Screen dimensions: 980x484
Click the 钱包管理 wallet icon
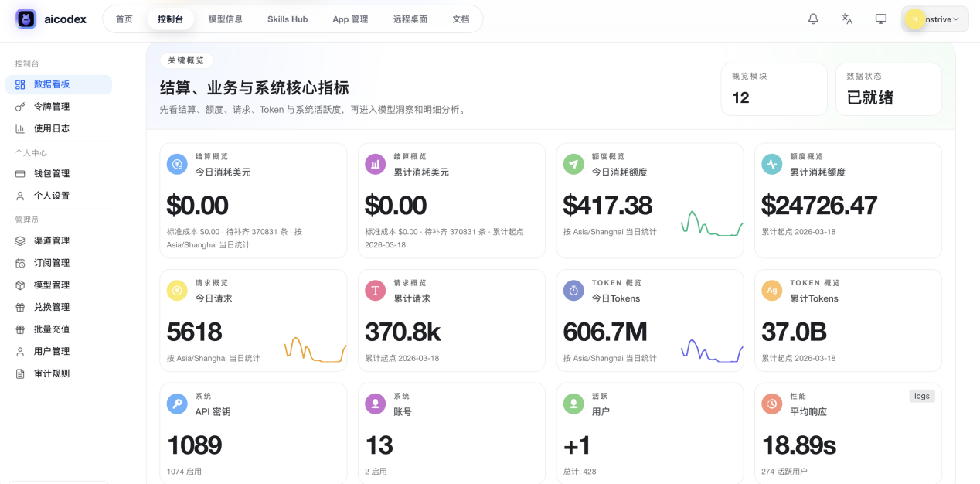click(x=20, y=174)
